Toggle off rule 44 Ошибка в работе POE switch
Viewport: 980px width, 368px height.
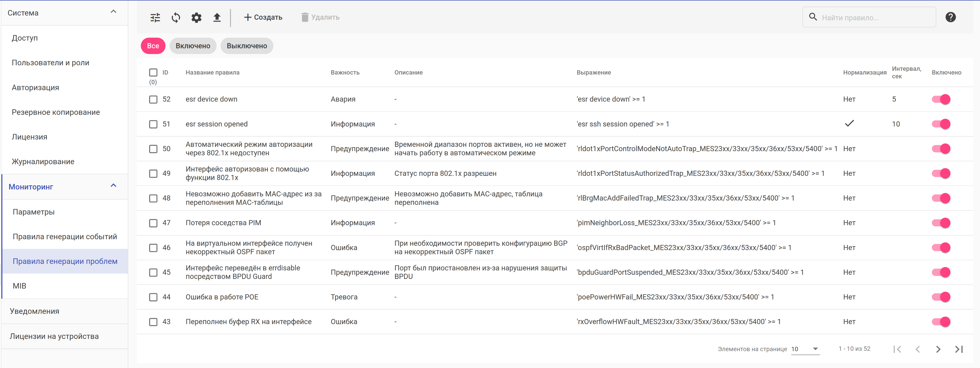941,297
